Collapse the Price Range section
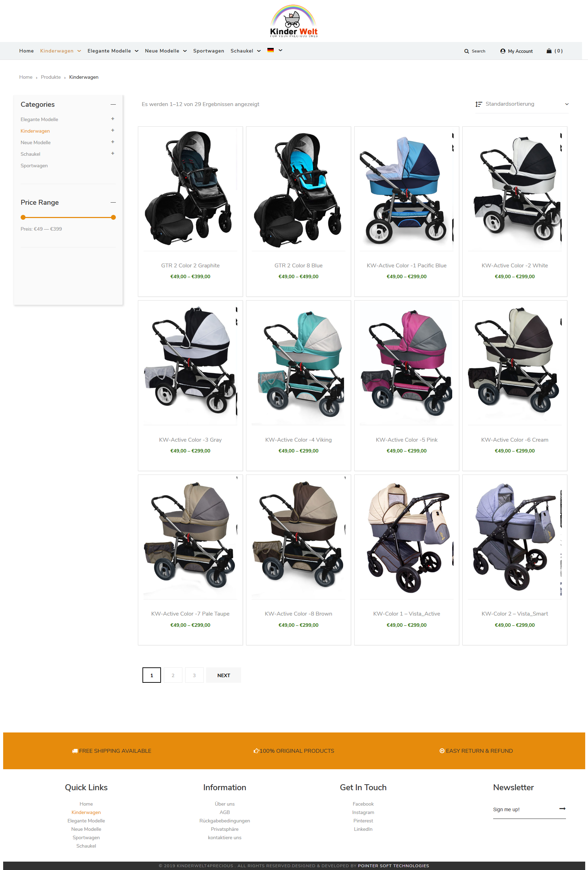This screenshot has height=870, width=588. [113, 203]
